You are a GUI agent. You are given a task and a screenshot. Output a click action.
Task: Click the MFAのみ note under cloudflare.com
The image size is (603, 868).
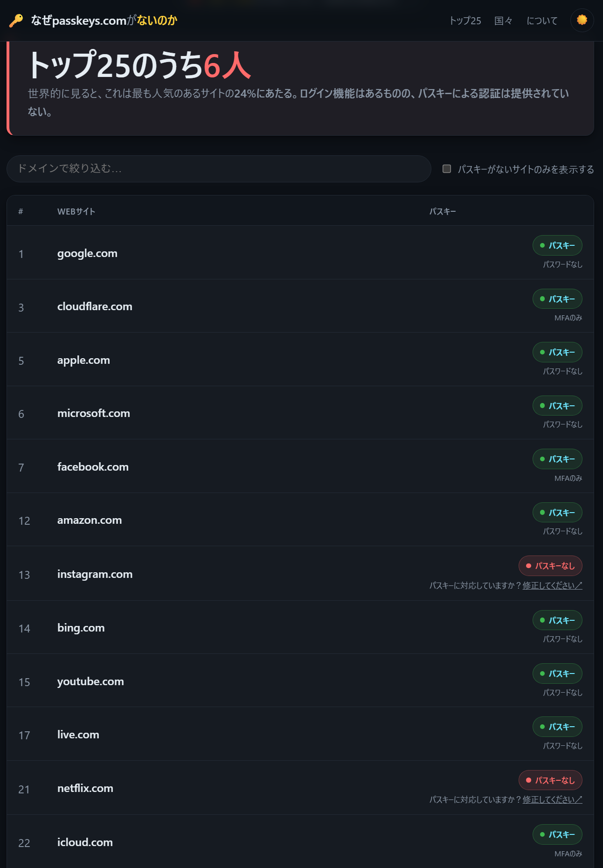click(x=568, y=318)
